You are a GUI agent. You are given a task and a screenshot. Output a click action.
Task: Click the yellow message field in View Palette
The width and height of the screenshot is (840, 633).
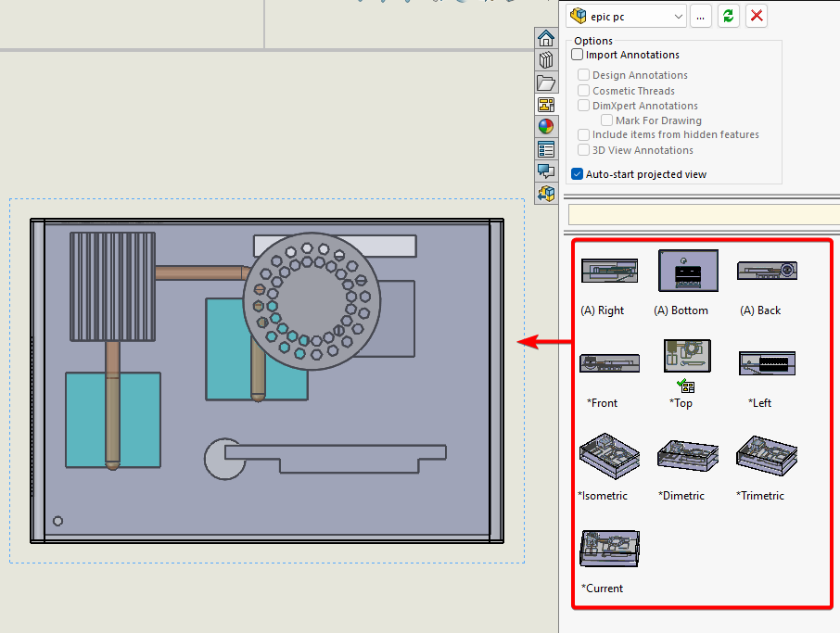(x=704, y=215)
